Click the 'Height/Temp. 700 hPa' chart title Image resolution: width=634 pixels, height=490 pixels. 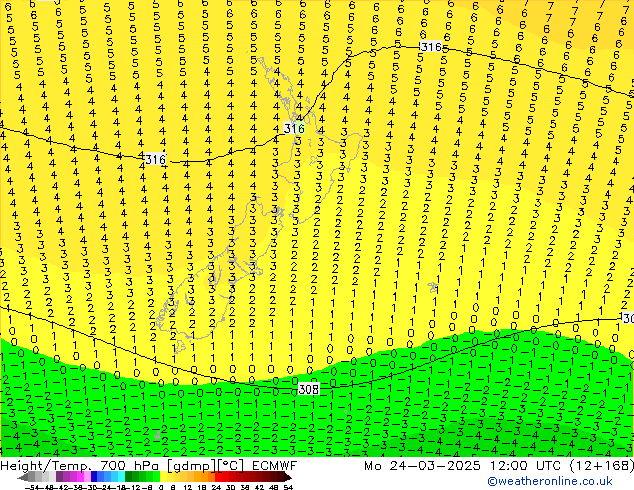(x=81, y=466)
